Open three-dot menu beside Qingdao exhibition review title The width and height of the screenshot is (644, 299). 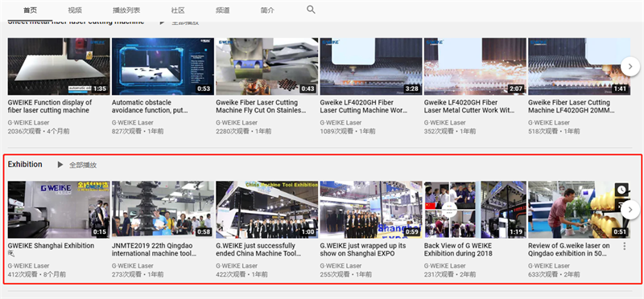tap(625, 246)
